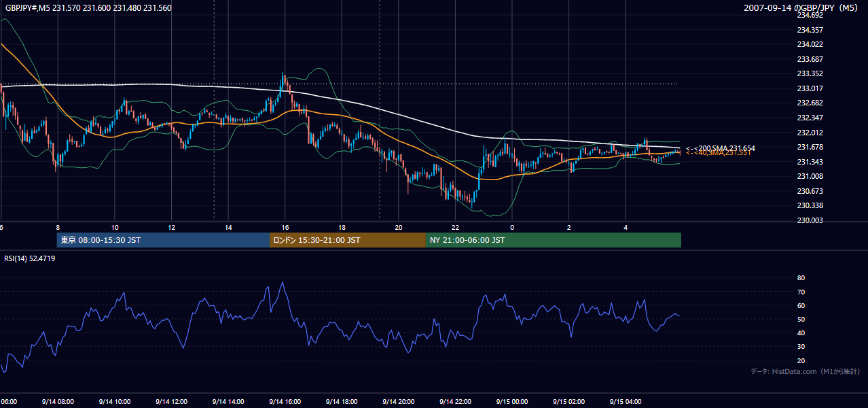Select the 東京 08:00-15:30 JST session bar
The width and height of the screenshot is (868, 408).
pos(163,240)
